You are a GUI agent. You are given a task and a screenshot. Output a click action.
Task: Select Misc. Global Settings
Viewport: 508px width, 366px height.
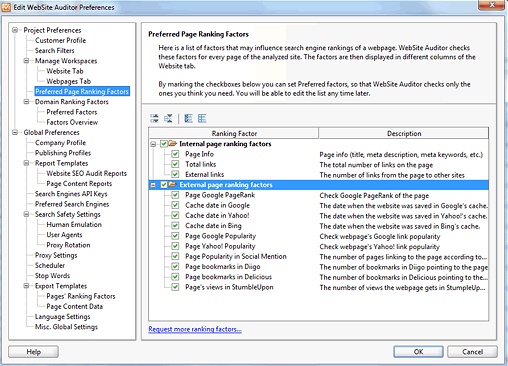pos(66,327)
